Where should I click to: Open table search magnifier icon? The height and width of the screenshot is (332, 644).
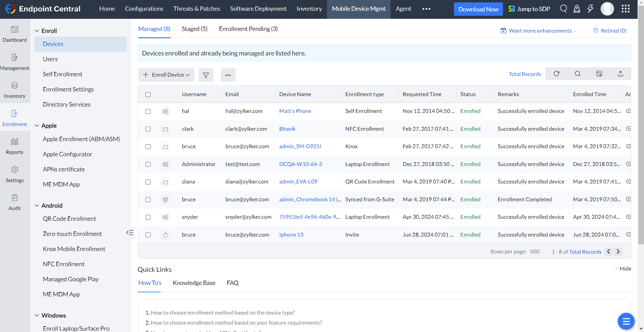pyautogui.click(x=577, y=74)
